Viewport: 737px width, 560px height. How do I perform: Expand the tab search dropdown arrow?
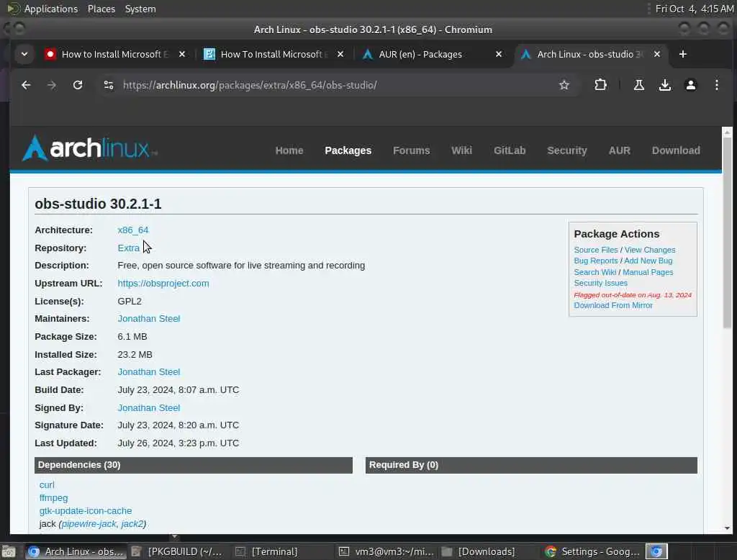[x=24, y=54]
